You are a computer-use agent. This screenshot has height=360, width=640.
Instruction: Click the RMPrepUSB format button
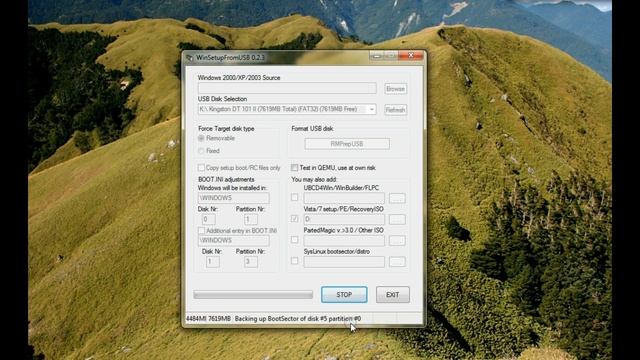tap(347, 144)
